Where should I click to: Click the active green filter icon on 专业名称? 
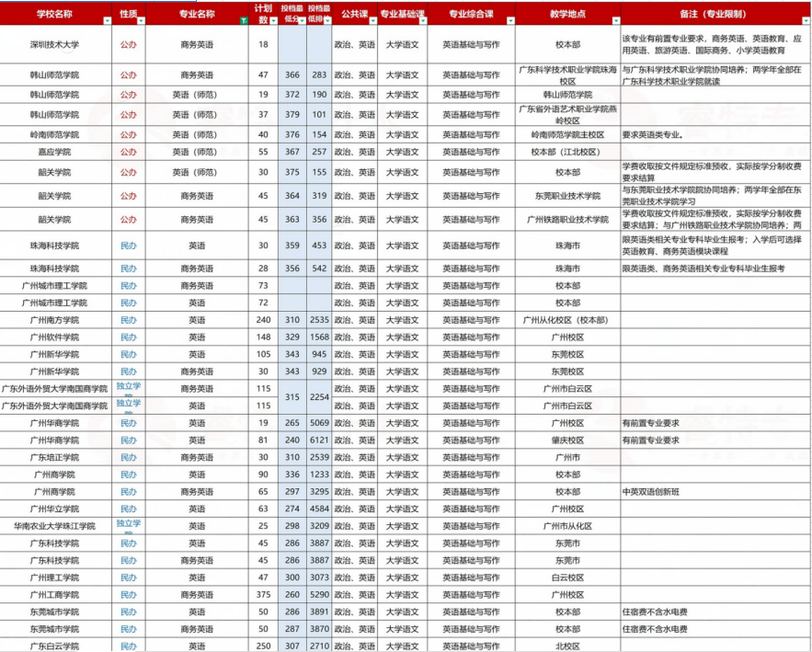[243, 19]
